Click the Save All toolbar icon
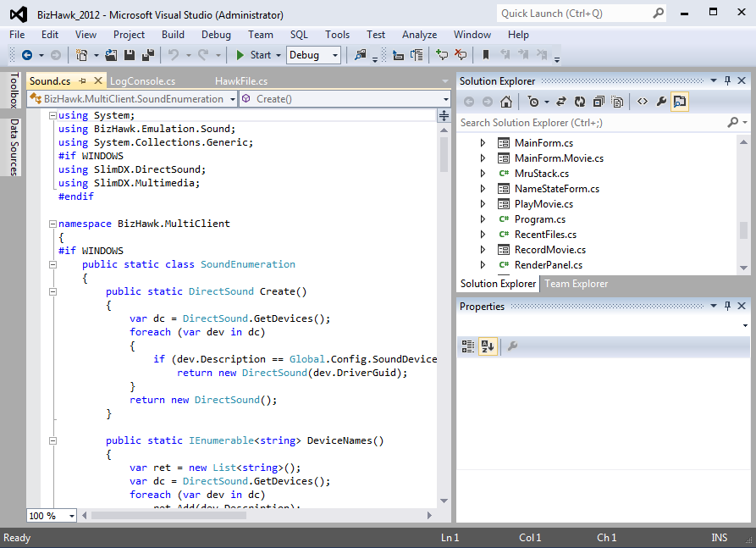This screenshot has height=548, width=756. pos(147,55)
